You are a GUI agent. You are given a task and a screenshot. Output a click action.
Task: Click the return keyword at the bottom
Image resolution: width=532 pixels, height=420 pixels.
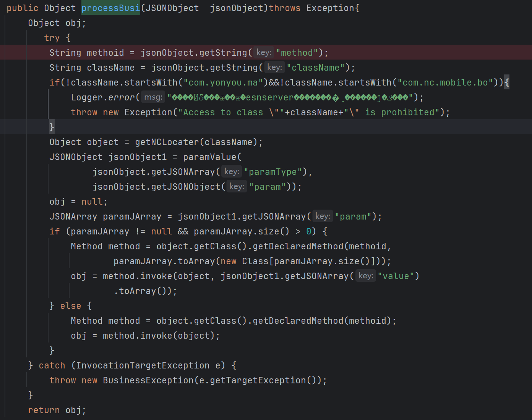44,410
